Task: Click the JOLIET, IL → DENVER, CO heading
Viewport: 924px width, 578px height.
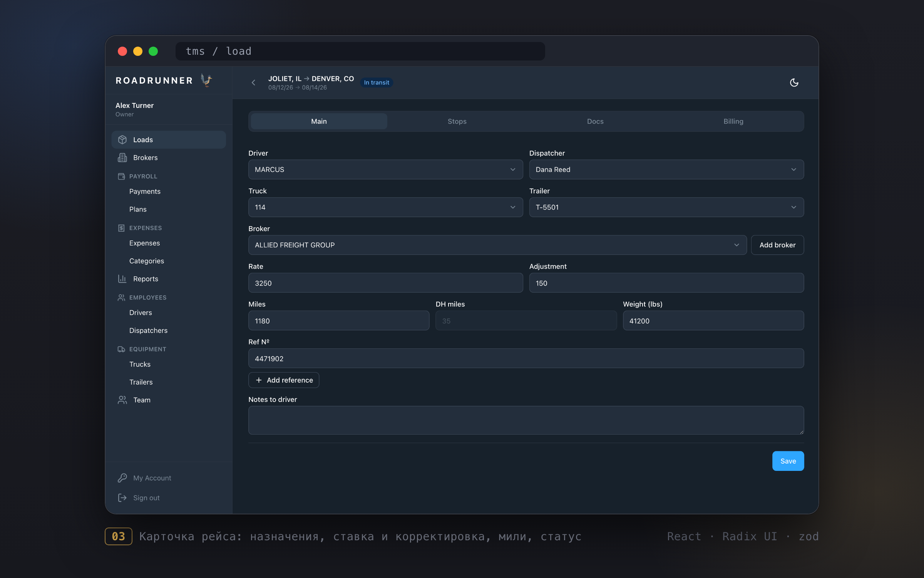Action: click(311, 79)
